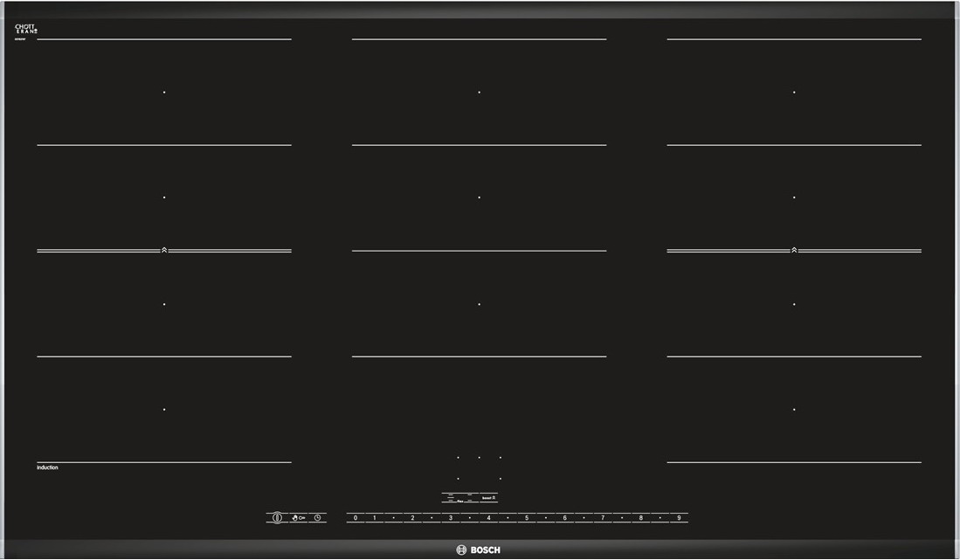Tap number 3 on the power scale
The image size is (960, 560).
[451, 518]
